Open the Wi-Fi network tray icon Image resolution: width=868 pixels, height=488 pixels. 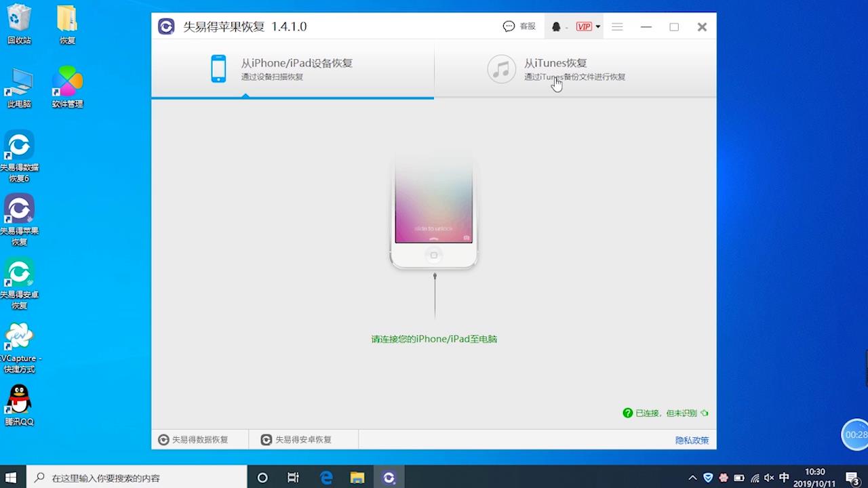click(x=755, y=478)
